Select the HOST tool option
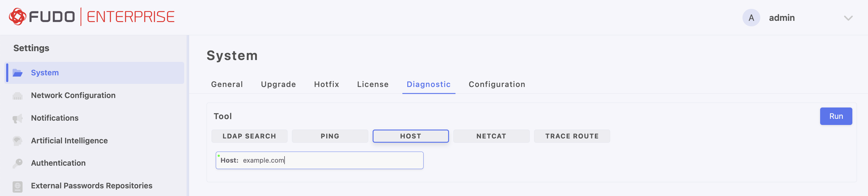 tap(410, 136)
